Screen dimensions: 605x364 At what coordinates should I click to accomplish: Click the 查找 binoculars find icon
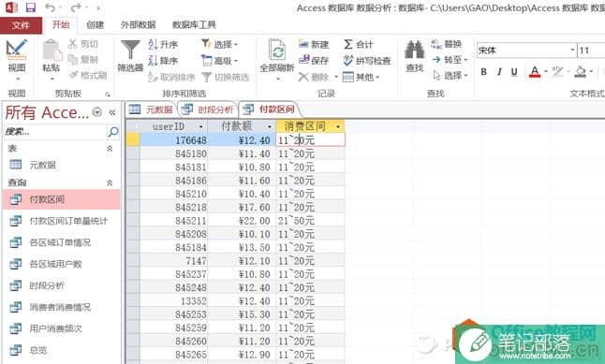pyautogui.click(x=415, y=50)
